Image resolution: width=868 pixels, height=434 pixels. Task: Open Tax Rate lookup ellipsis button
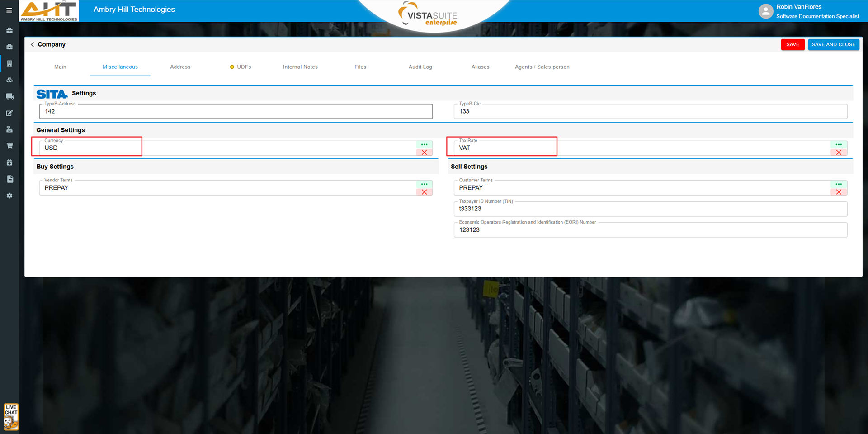(839, 145)
